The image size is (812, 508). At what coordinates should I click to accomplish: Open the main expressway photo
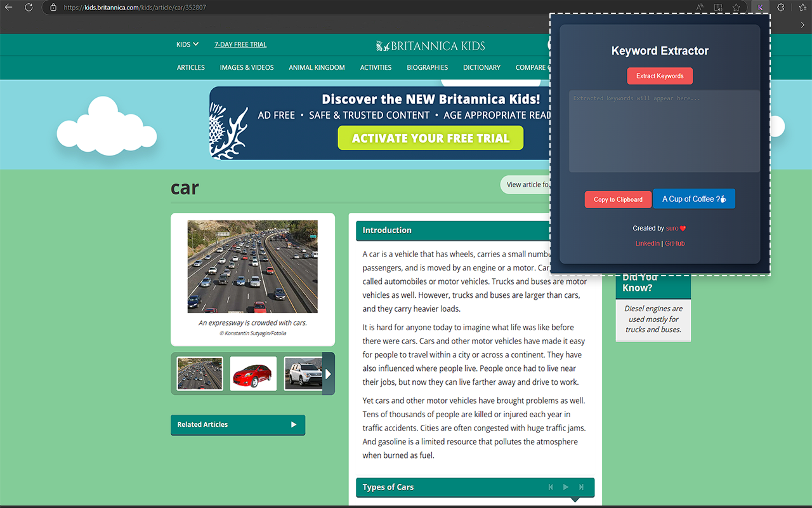tap(252, 267)
